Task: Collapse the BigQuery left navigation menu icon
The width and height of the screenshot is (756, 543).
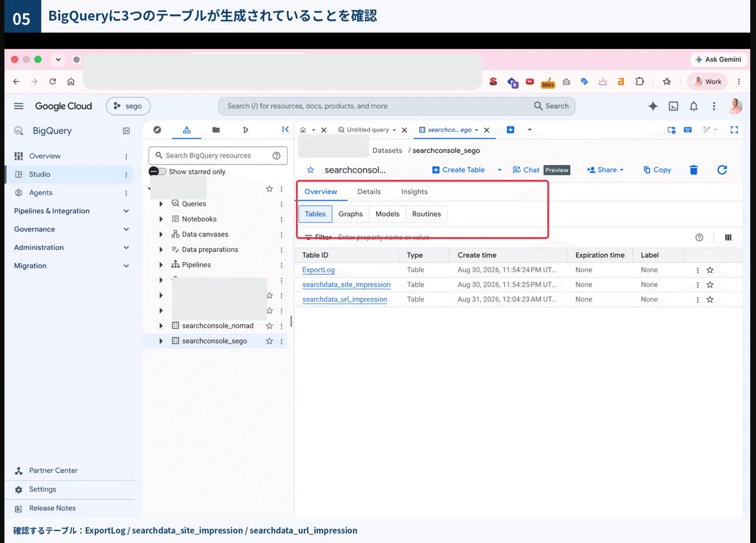Action: click(x=126, y=131)
